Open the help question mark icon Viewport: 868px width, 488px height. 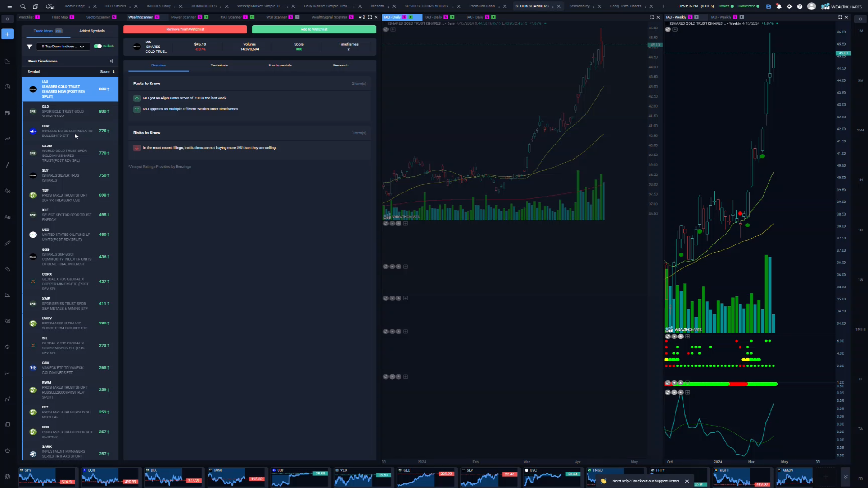click(800, 6)
